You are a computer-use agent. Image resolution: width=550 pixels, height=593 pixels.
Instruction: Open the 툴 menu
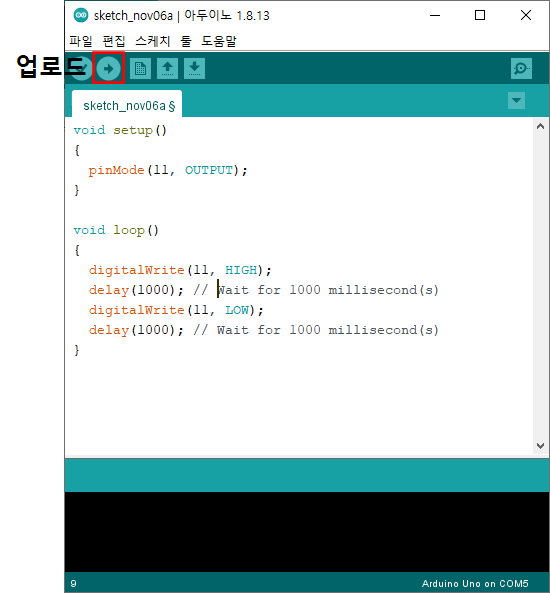tap(186, 41)
